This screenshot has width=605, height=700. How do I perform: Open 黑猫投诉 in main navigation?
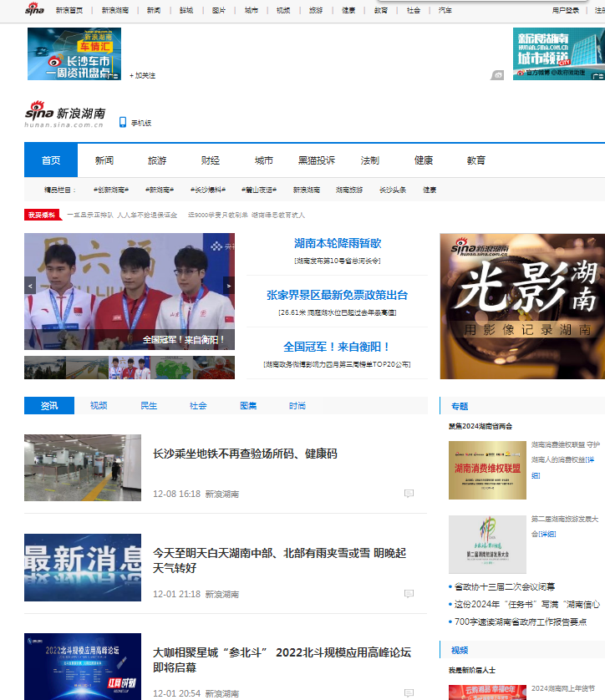(317, 160)
